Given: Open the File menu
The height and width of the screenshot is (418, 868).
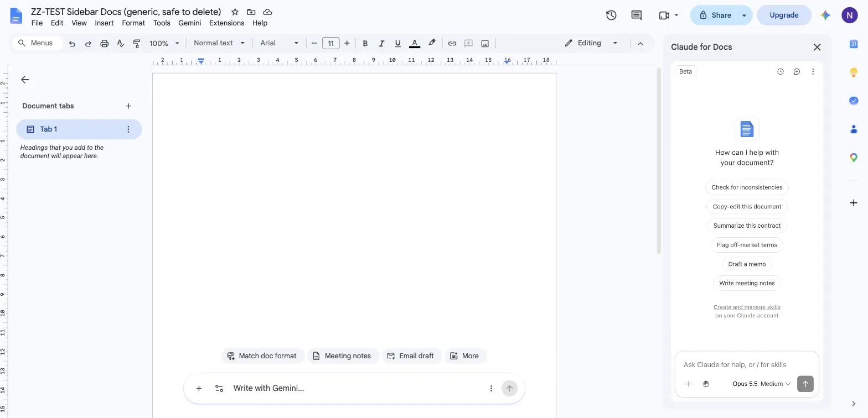Looking at the screenshot, I should coord(37,23).
